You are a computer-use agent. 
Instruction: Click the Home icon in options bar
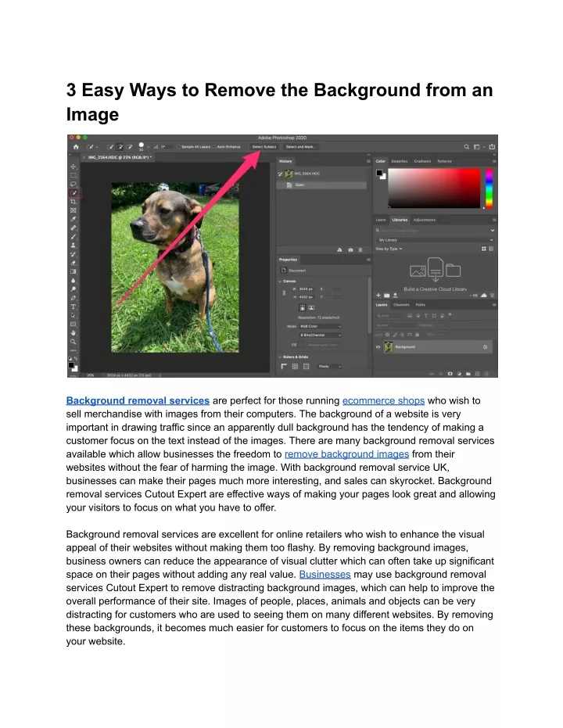76,147
